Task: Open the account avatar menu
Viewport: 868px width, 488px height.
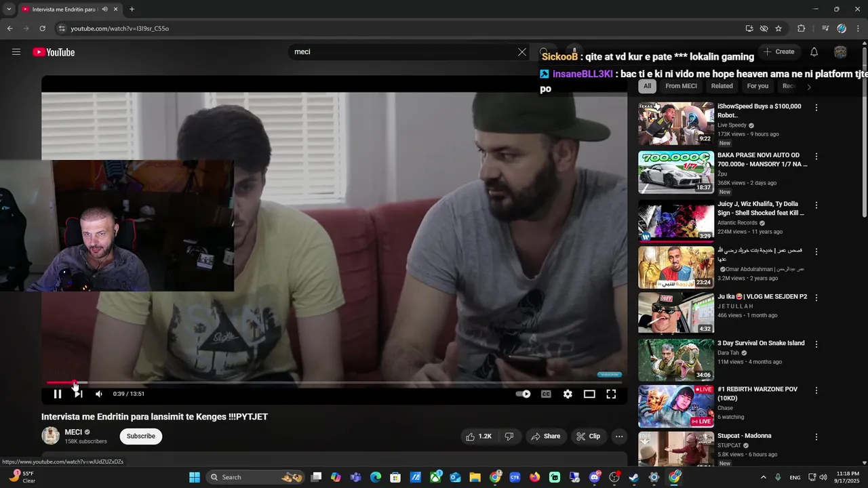Action: [840, 52]
